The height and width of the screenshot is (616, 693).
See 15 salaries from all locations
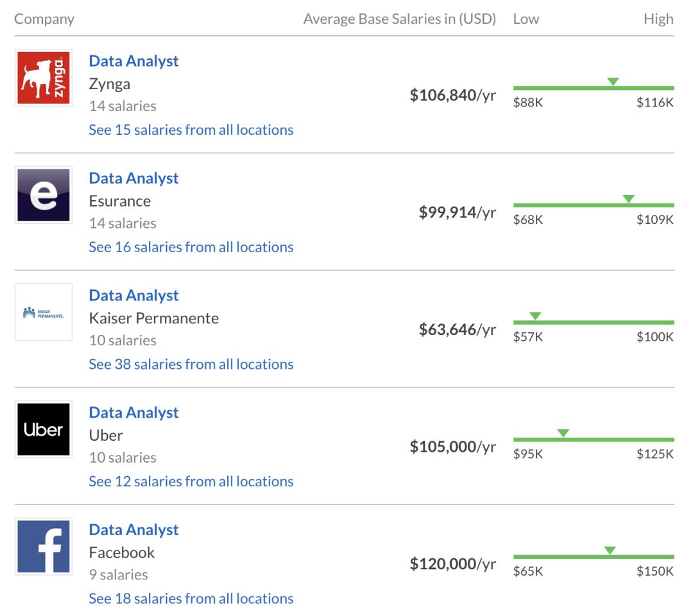pyautogui.click(x=191, y=130)
